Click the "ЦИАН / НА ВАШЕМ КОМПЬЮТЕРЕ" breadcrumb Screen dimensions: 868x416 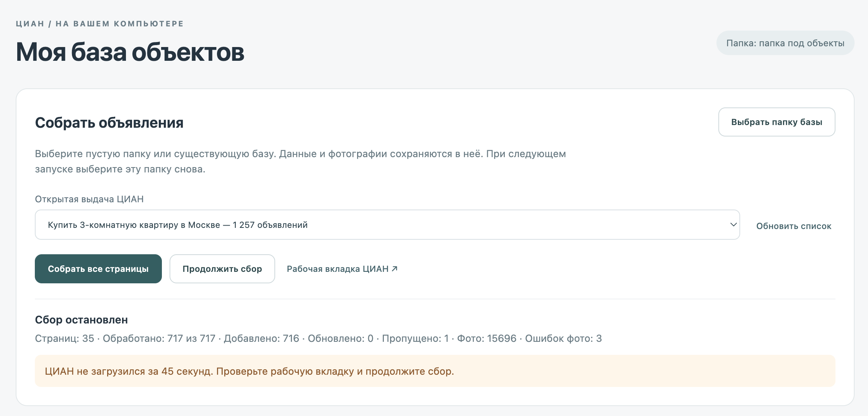click(100, 24)
